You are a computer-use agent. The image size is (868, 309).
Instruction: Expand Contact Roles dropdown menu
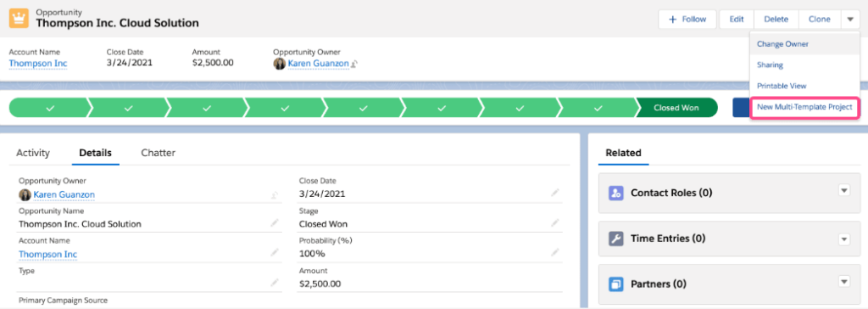(843, 191)
